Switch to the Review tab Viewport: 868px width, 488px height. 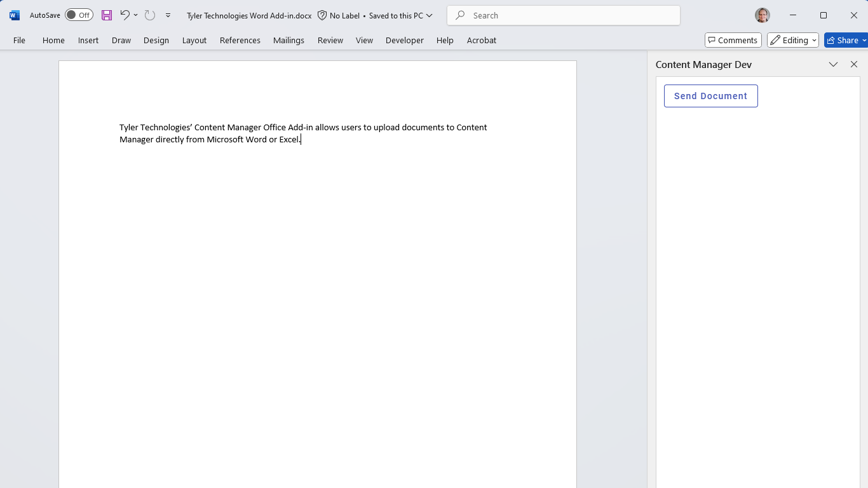click(x=330, y=40)
